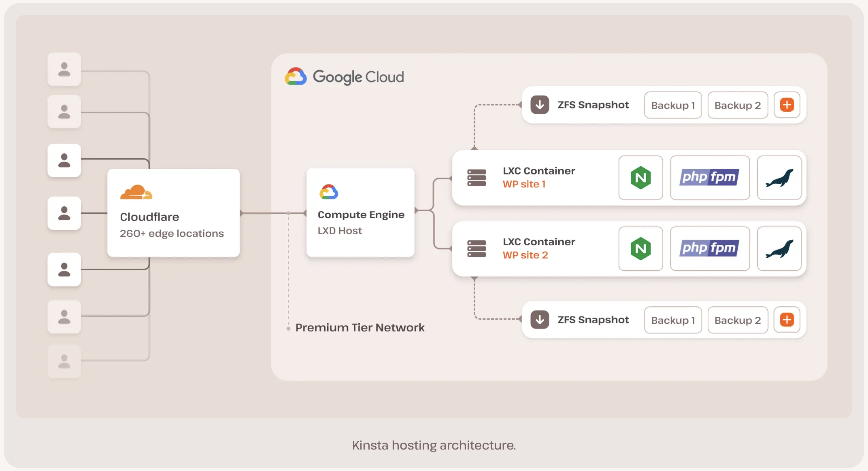The image size is (868, 471).
Task: Click the 'Google Cloud' wordmark text
Action: click(x=358, y=77)
